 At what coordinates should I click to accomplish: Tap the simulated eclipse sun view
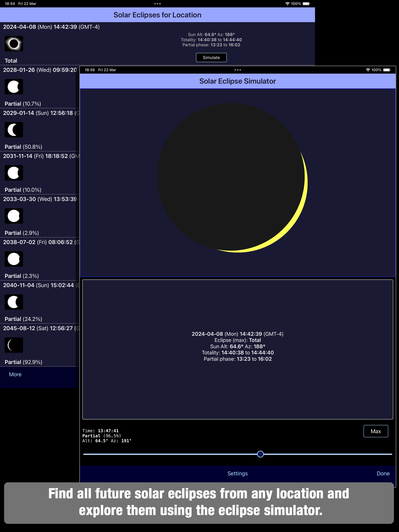[x=232, y=178]
